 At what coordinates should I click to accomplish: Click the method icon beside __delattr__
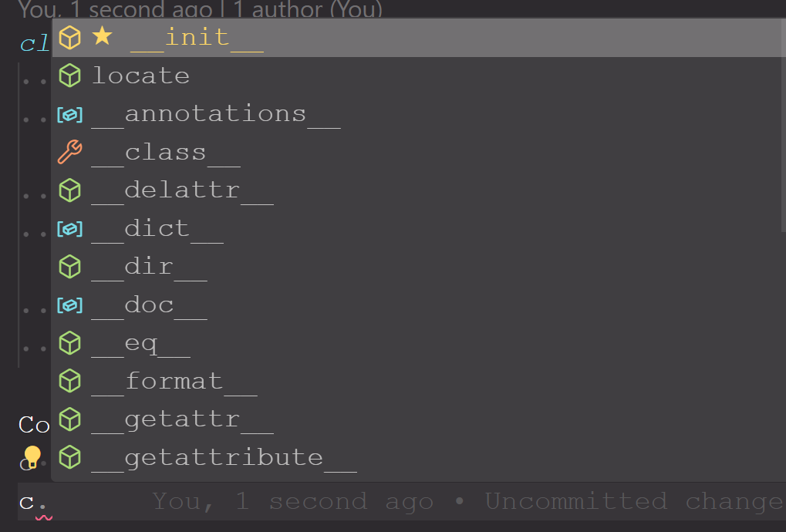coord(69,190)
